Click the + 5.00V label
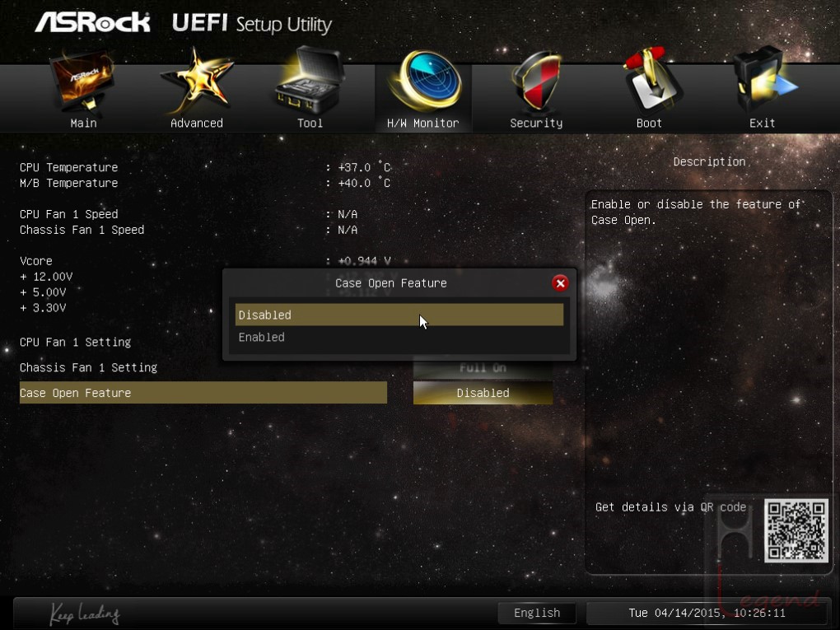Screen dimensions: 840x630 (x=43, y=292)
